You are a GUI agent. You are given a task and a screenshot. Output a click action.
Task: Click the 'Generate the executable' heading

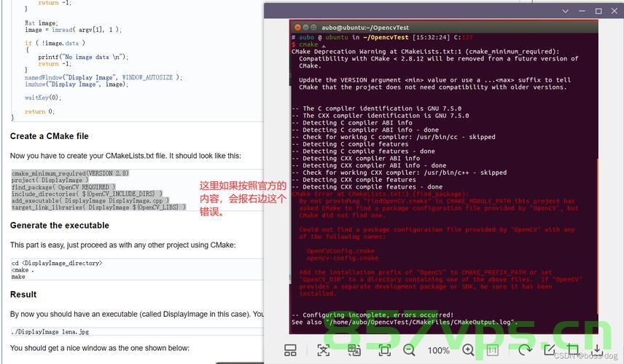point(60,226)
